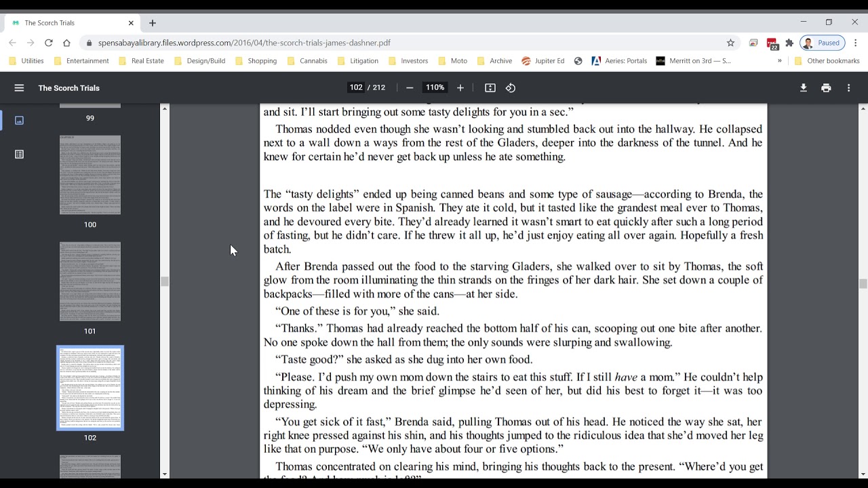Go to browser home page
868x488 pixels.
[x=66, y=43]
